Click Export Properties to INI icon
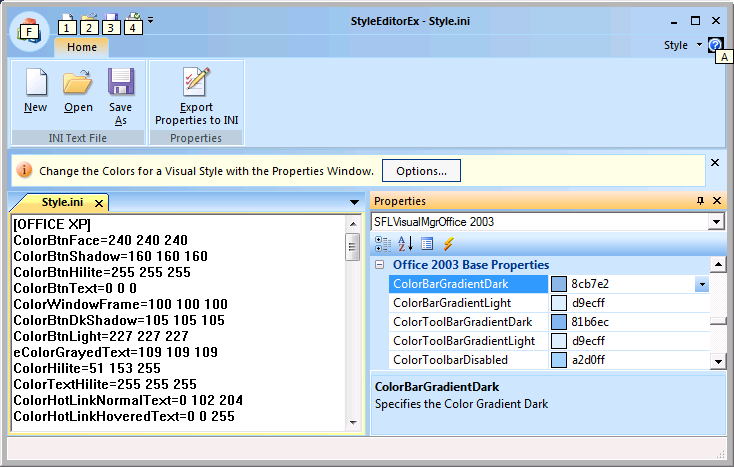Screen dimensions: 734x467 coord(196,83)
